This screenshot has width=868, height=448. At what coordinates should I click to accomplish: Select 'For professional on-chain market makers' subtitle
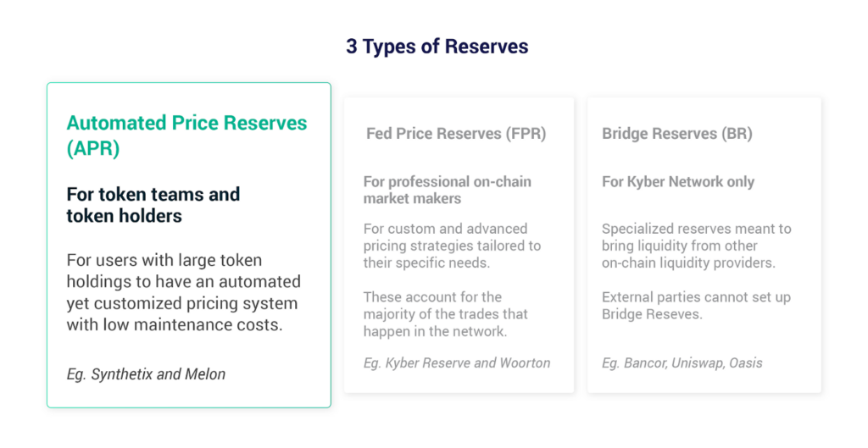(448, 190)
